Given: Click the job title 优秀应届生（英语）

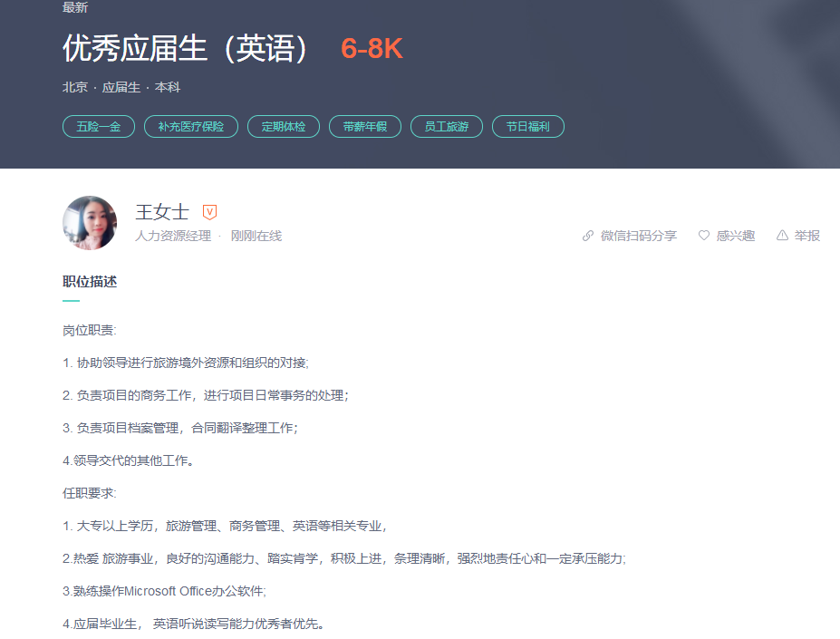Looking at the screenshot, I should [x=186, y=49].
